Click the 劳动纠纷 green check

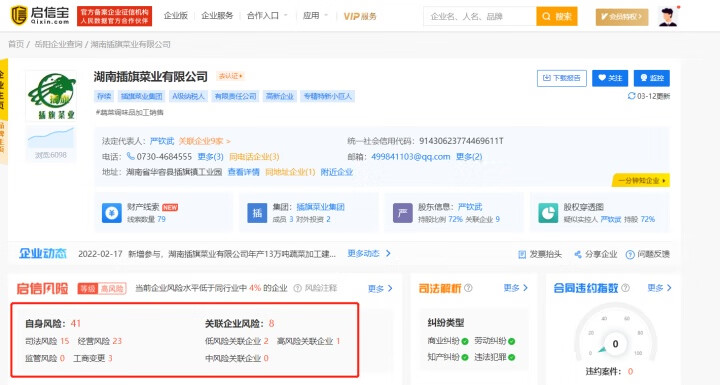(x=512, y=341)
